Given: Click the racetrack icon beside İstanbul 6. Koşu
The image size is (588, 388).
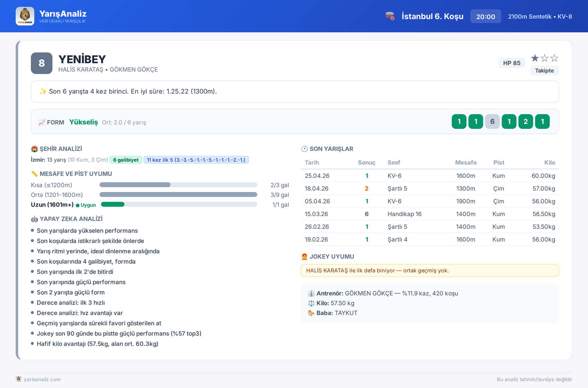Looking at the screenshot, I should point(390,16).
